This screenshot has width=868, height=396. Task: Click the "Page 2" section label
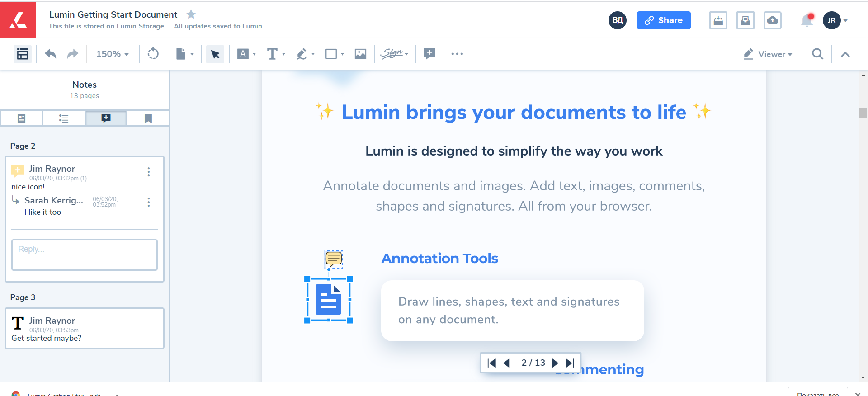(23, 146)
